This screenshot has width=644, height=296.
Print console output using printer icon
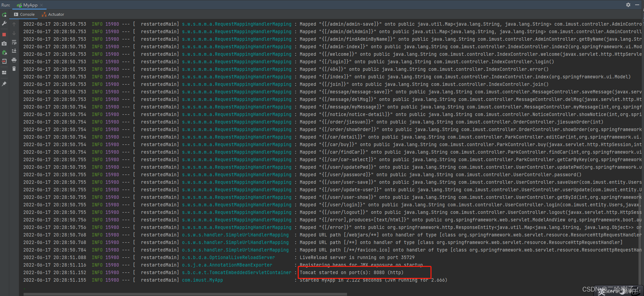point(14,60)
